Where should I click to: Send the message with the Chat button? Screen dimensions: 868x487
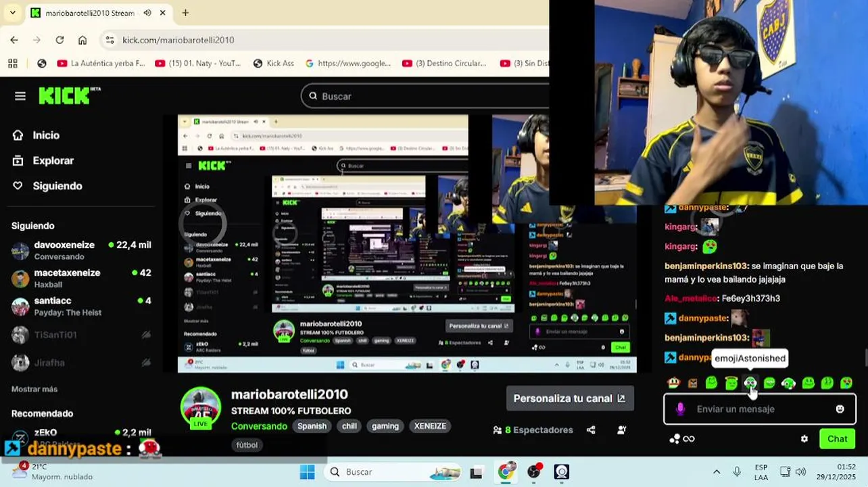coord(837,439)
